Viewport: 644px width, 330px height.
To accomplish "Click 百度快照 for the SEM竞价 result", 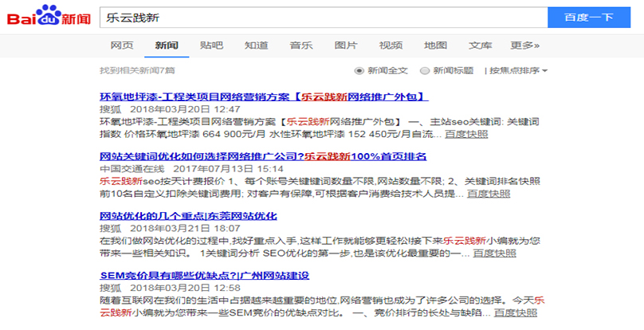I will tap(516, 312).
